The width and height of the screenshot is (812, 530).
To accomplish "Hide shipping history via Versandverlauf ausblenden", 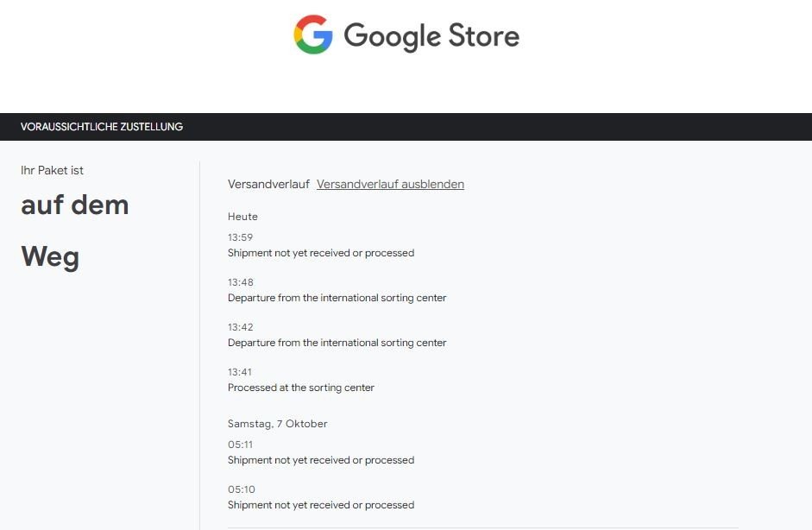I will (x=390, y=184).
